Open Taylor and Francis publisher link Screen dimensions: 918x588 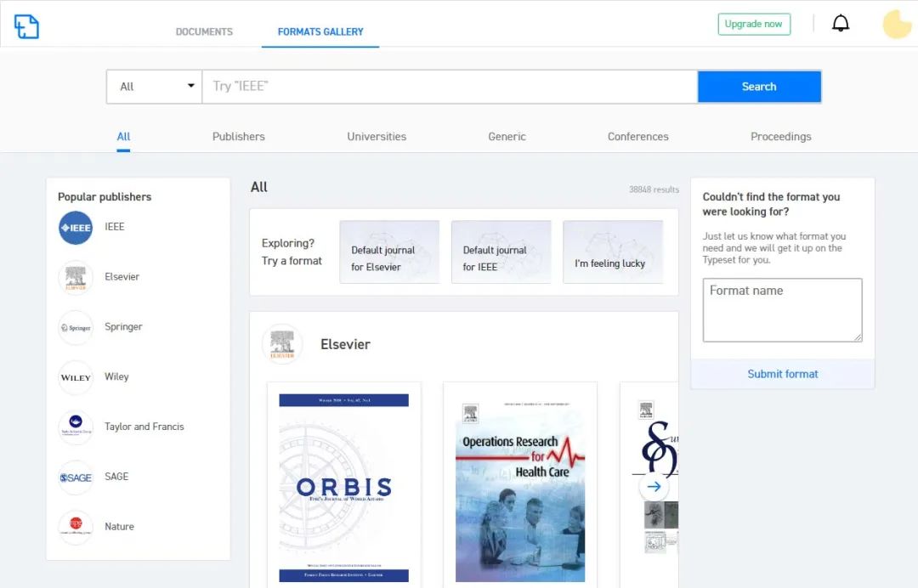(144, 427)
